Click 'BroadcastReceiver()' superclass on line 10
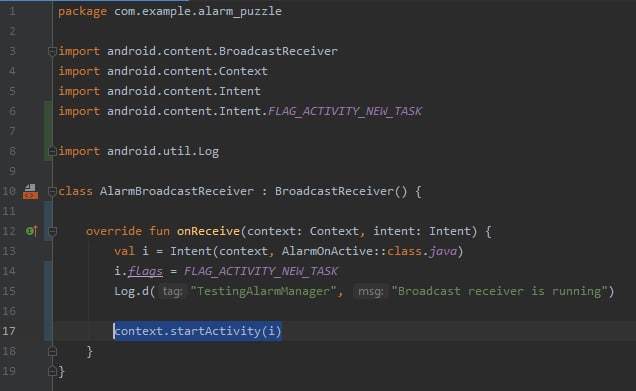This screenshot has width=636, height=391. click(x=341, y=191)
